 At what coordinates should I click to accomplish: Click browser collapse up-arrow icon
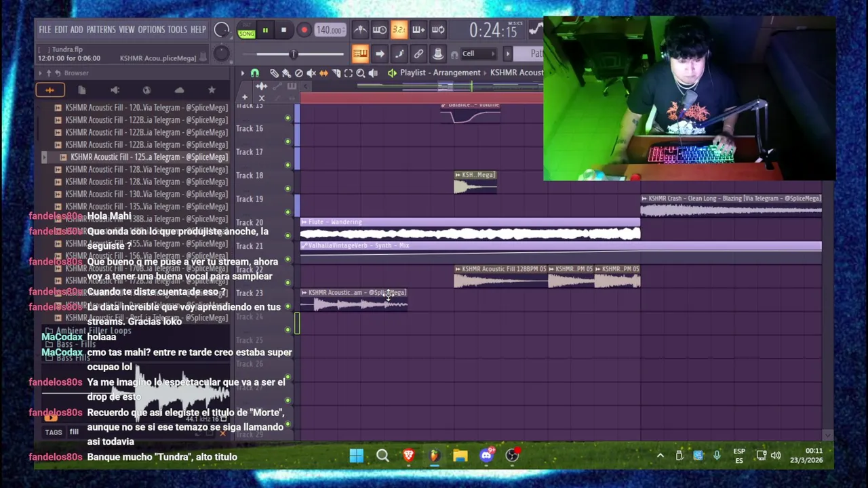[50, 73]
